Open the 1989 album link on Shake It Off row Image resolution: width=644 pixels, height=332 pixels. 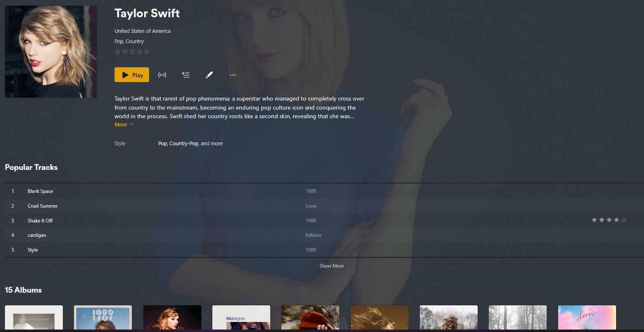tap(311, 221)
